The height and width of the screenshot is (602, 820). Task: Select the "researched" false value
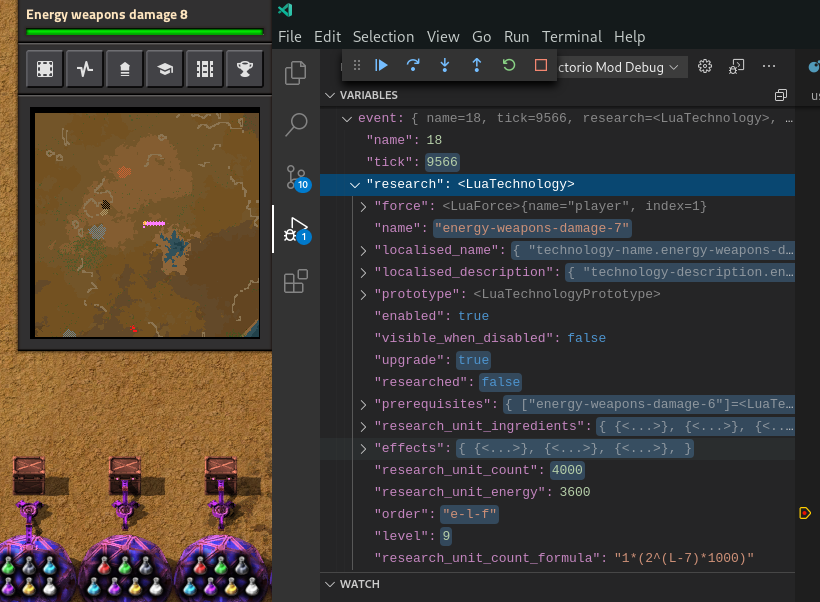point(500,382)
